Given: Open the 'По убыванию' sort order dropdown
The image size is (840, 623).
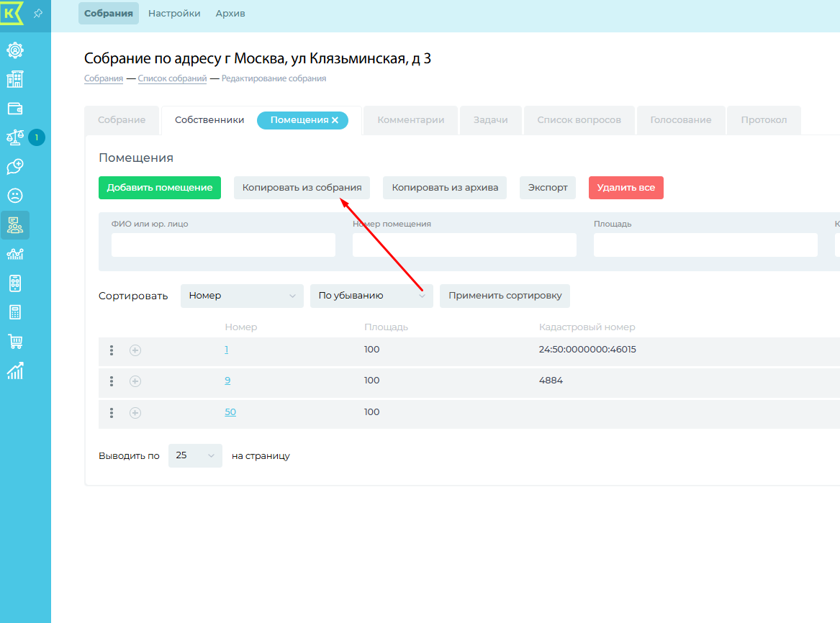Looking at the screenshot, I should click(371, 296).
